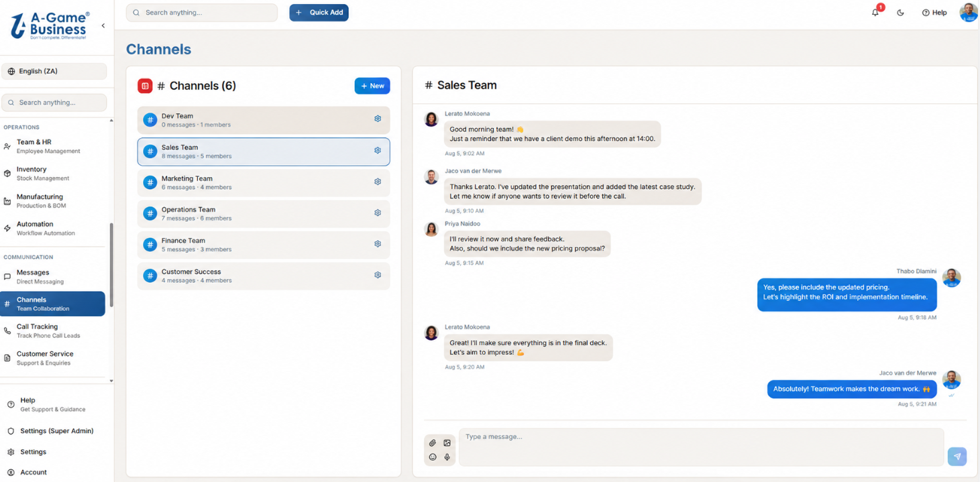Open Customer Success channel settings gear
This screenshot has height=482, width=980.
(378, 275)
